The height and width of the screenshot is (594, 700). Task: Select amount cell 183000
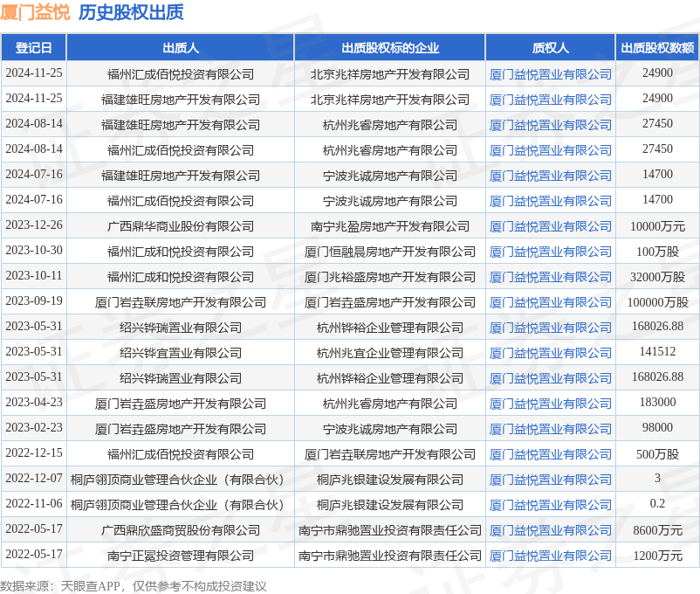pos(657,402)
